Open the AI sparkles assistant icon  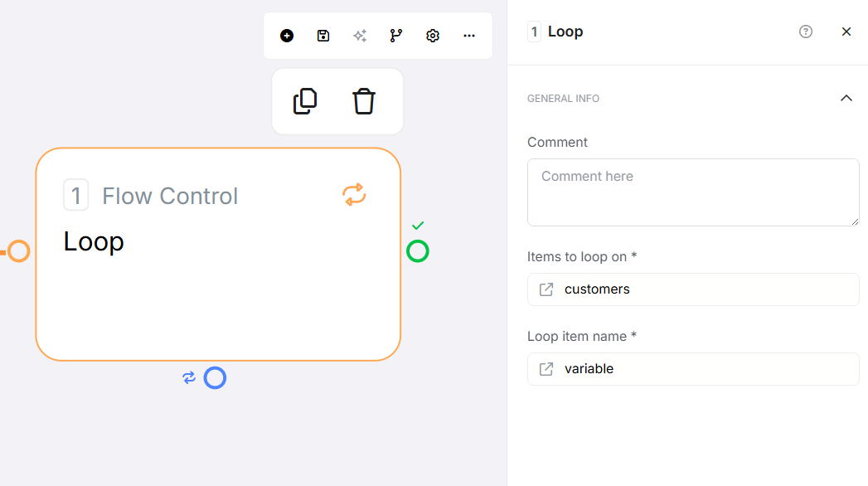360,36
